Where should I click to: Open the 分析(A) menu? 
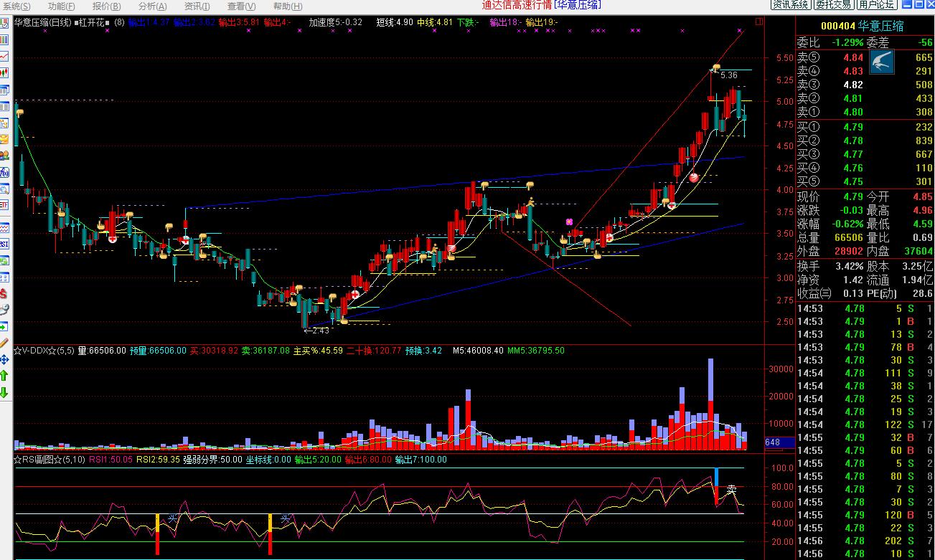pyautogui.click(x=152, y=6)
